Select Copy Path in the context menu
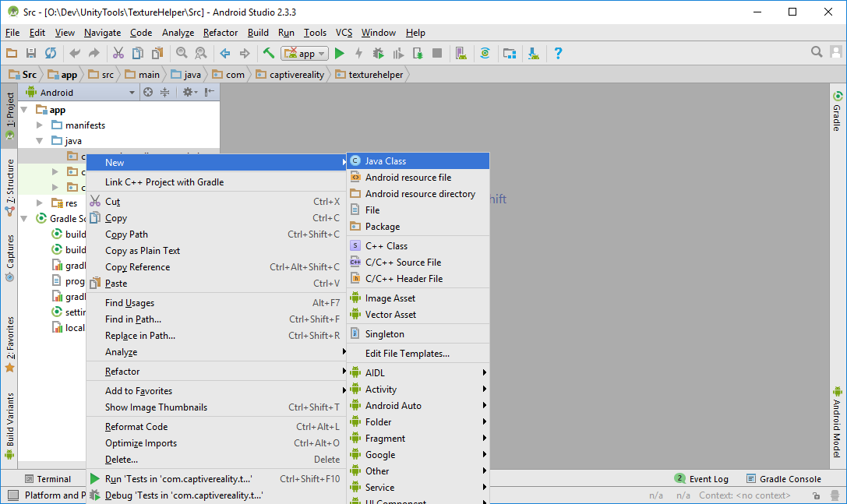Screen dimensions: 847x504 pos(216,234)
